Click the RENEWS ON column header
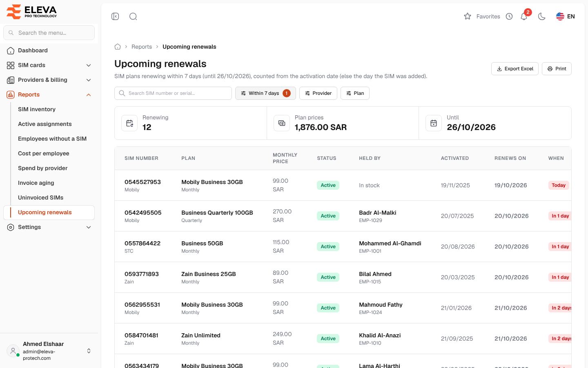Viewport: 588px width, 368px height. (510, 158)
